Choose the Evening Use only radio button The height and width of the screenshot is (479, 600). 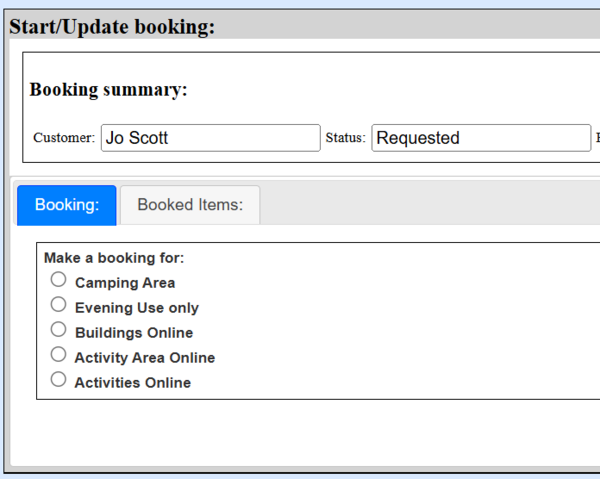point(58,305)
